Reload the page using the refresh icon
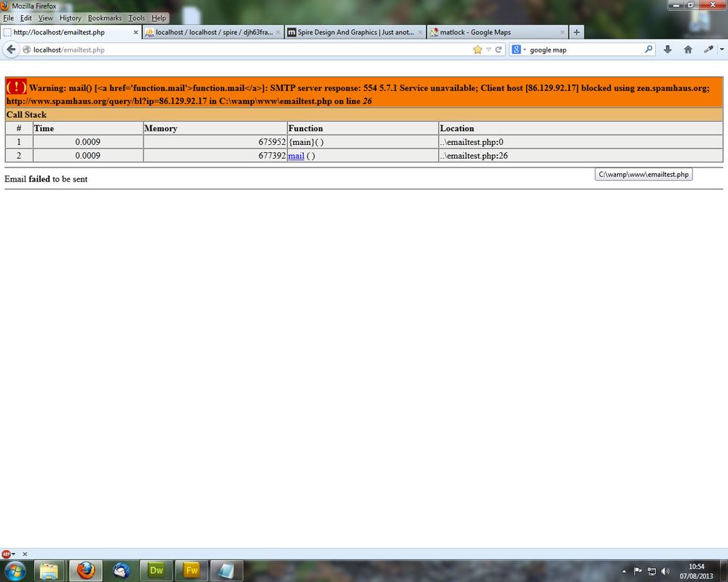Screen dimensions: 728x582 coord(498,50)
